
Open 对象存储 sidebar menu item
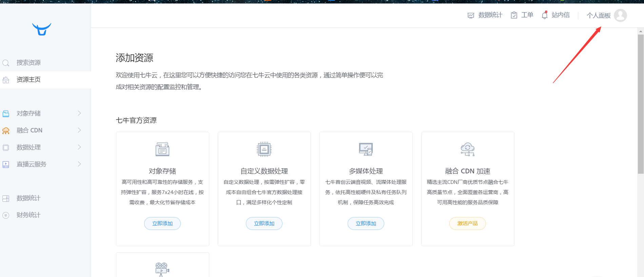(x=45, y=113)
